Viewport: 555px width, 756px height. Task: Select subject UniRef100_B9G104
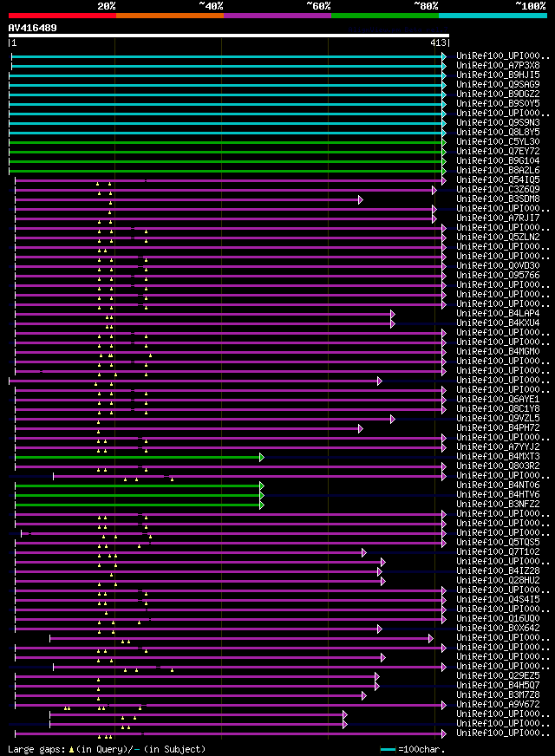tap(498, 161)
